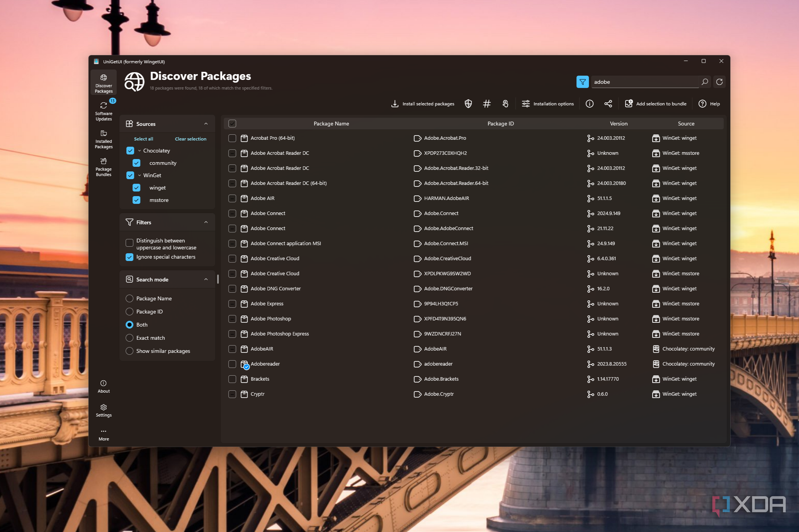This screenshot has height=532, width=799.
Task: Select the Adobe Express package name
Action: pyautogui.click(x=267, y=303)
